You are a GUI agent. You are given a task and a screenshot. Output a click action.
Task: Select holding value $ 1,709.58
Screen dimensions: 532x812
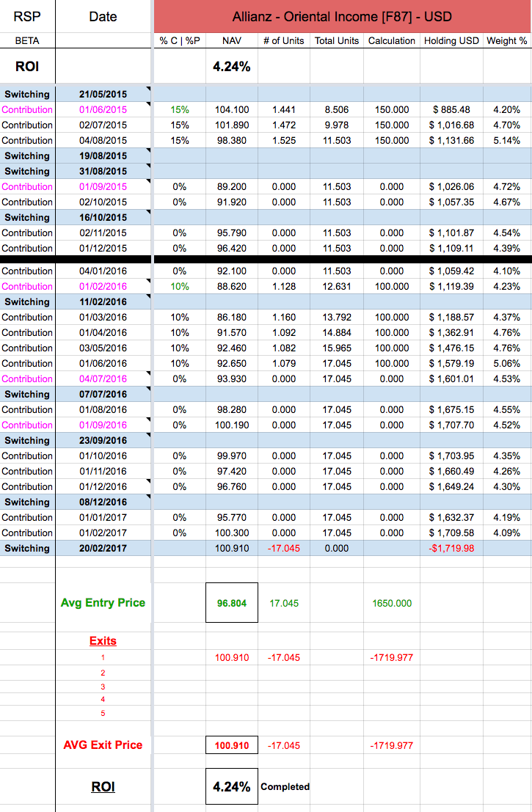[x=451, y=533]
